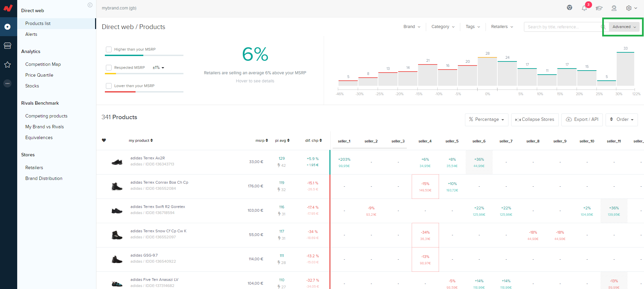Open Competition Map analytics
Viewport: 644px width, 289px height.
43,64
